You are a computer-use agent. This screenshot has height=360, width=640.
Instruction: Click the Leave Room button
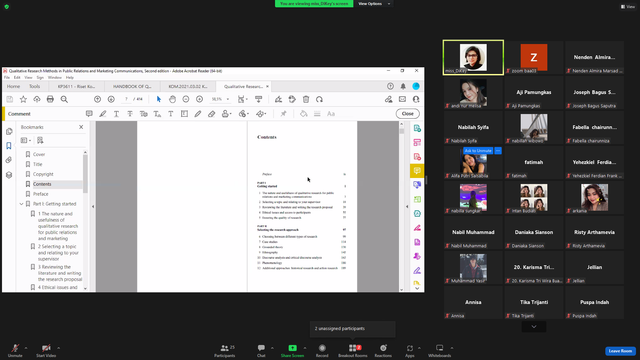tap(620, 351)
